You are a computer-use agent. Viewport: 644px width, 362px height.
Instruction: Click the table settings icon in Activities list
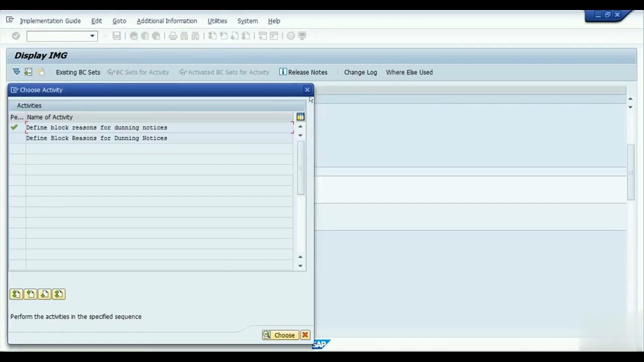point(300,117)
